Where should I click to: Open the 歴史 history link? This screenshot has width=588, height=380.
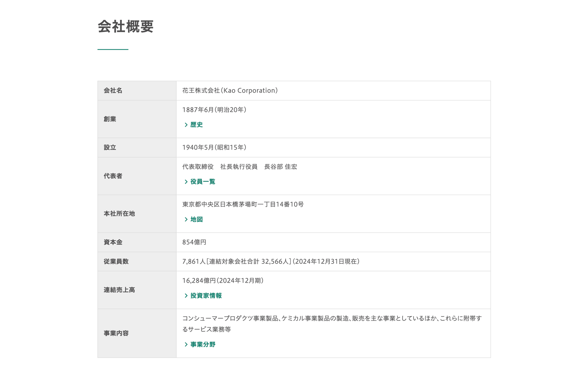196,125
